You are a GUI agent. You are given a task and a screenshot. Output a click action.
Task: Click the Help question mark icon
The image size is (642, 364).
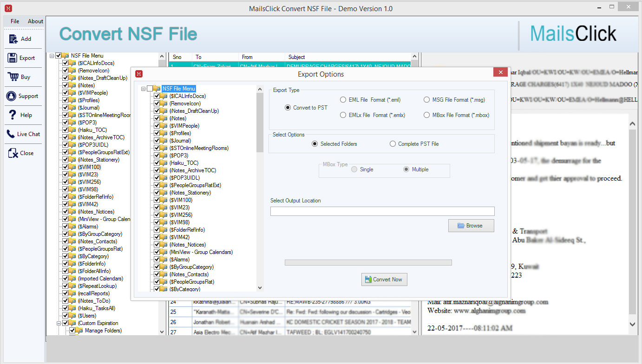click(x=13, y=115)
